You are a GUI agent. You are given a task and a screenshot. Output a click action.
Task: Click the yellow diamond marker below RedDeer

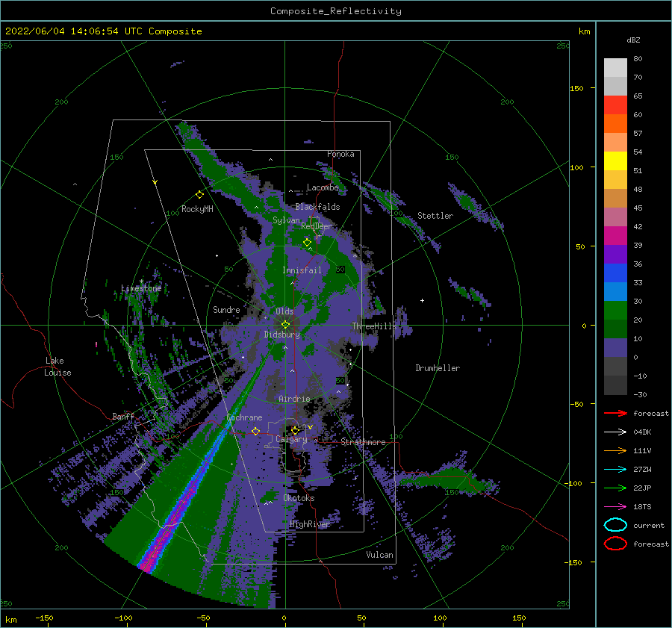(x=308, y=243)
